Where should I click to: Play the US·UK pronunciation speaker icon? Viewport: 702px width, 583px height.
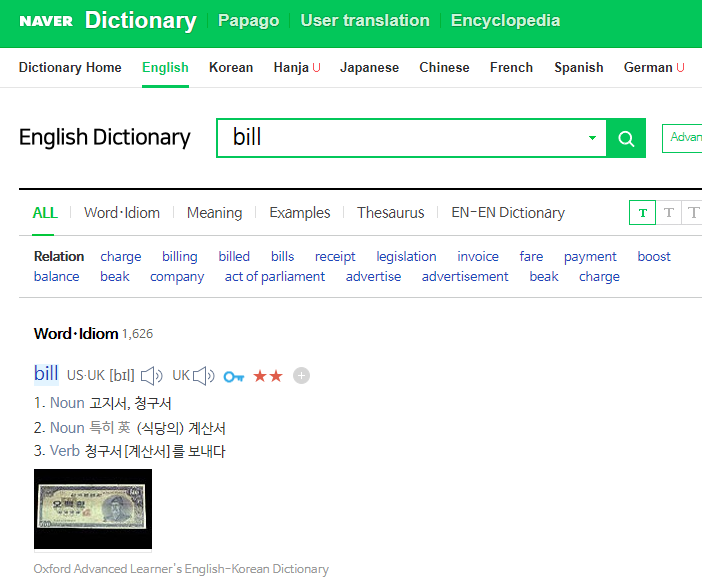(x=151, y=376)
